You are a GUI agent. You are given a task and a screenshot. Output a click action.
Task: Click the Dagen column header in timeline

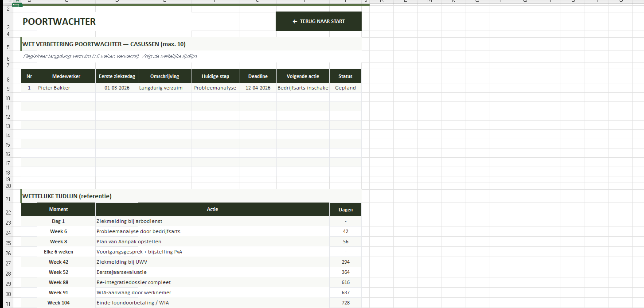click(x=345, y=210)
